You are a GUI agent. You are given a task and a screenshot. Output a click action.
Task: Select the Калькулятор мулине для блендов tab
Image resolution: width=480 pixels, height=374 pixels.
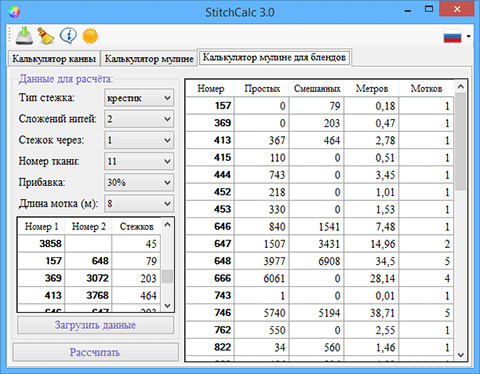274,57
